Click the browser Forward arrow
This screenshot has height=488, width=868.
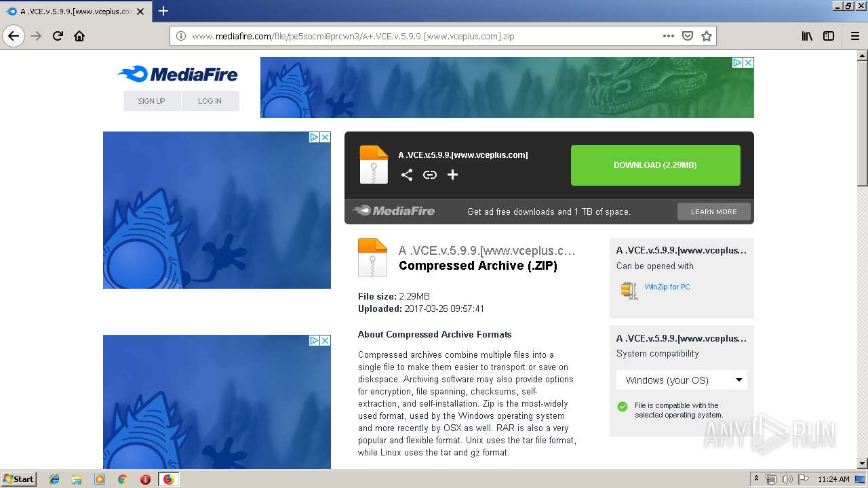(x=37, y=36)
